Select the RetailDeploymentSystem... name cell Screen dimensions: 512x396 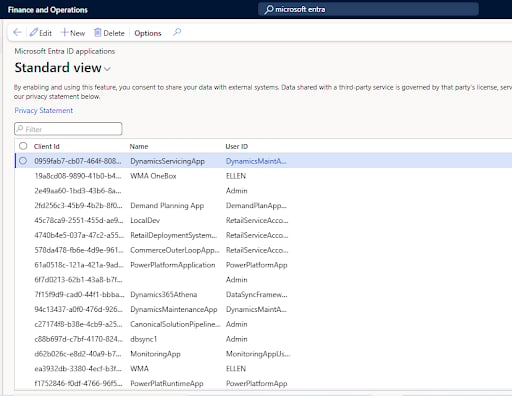click(x=174, y=235)
